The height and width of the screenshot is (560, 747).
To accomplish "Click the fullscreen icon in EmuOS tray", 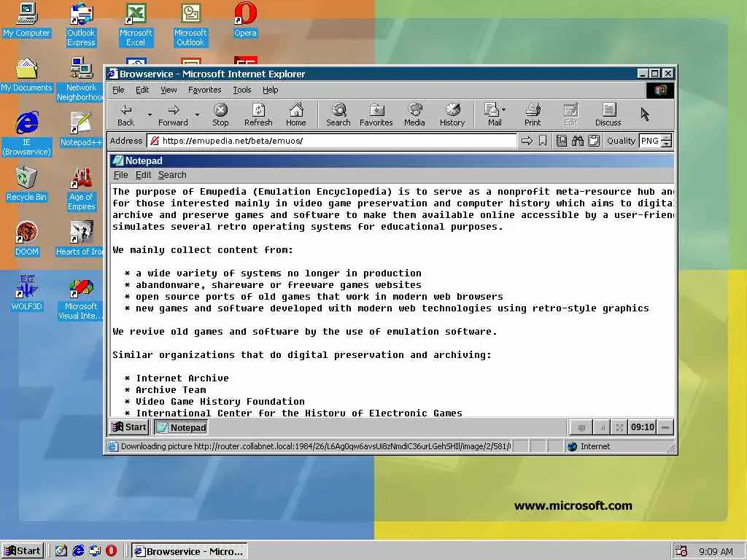I will 619,427.
